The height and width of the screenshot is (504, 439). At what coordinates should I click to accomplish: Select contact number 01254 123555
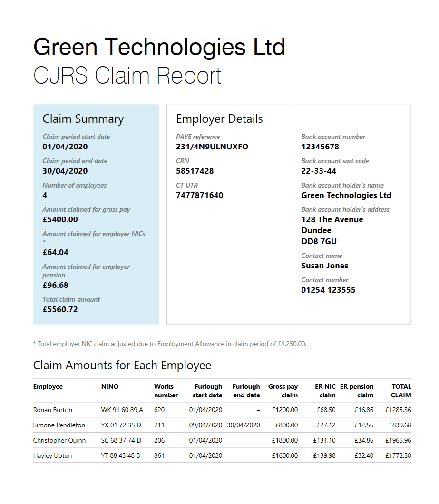pyautogui.click(x=328, y=290)
